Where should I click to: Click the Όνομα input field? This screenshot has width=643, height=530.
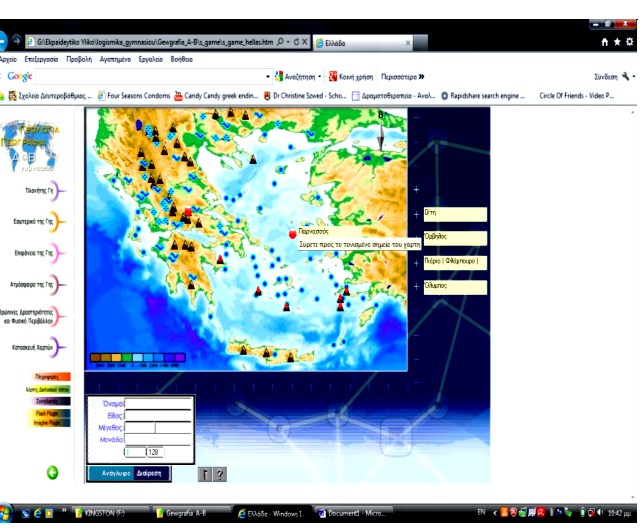tap(158, 404)
